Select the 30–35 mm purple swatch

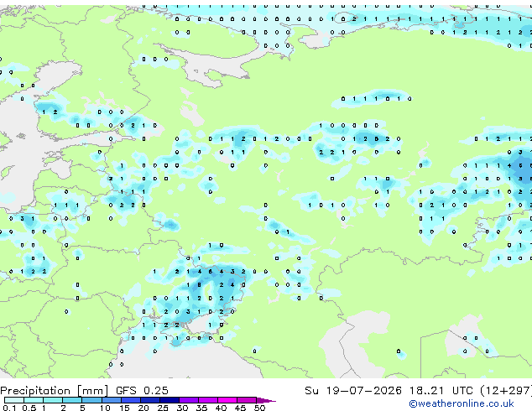(x=189, y=400)
